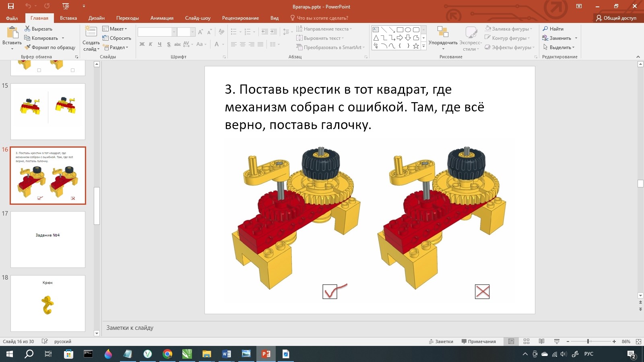Click the zoom slider handle in status bar
The height and width of the screenshot is (362, 644).
click(588, 341)
